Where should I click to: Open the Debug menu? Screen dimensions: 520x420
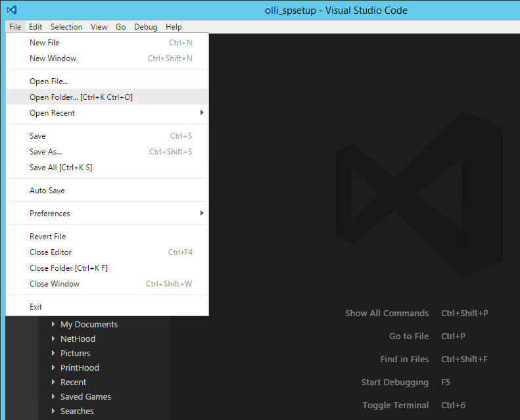pyautogui.click(x=145, y=27)
